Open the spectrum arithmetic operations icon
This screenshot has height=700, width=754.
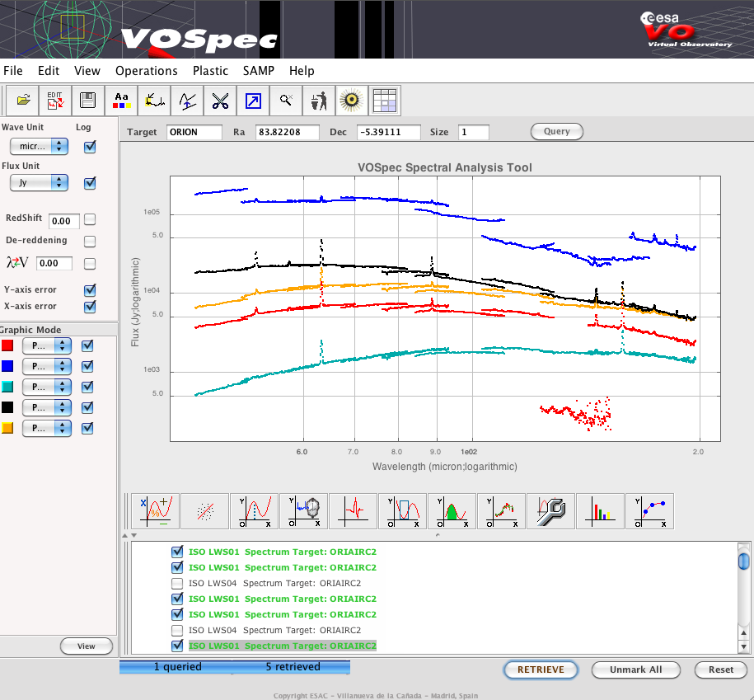155,511
